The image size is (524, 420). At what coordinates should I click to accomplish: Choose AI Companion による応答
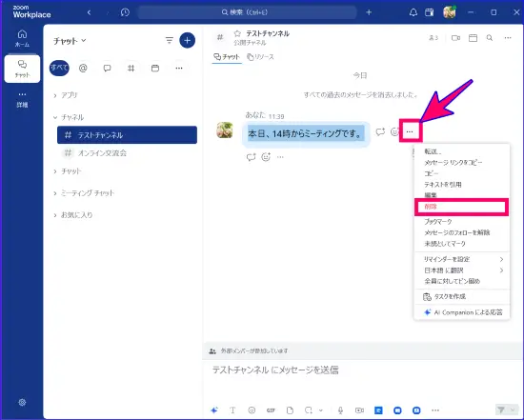462,312
